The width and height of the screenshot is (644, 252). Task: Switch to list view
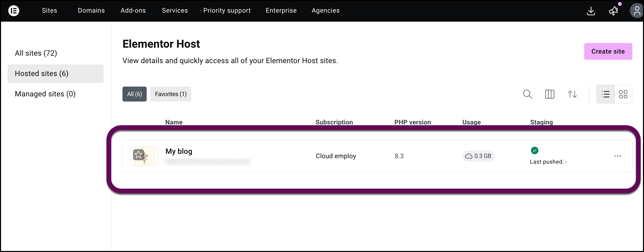click(606, 94)
